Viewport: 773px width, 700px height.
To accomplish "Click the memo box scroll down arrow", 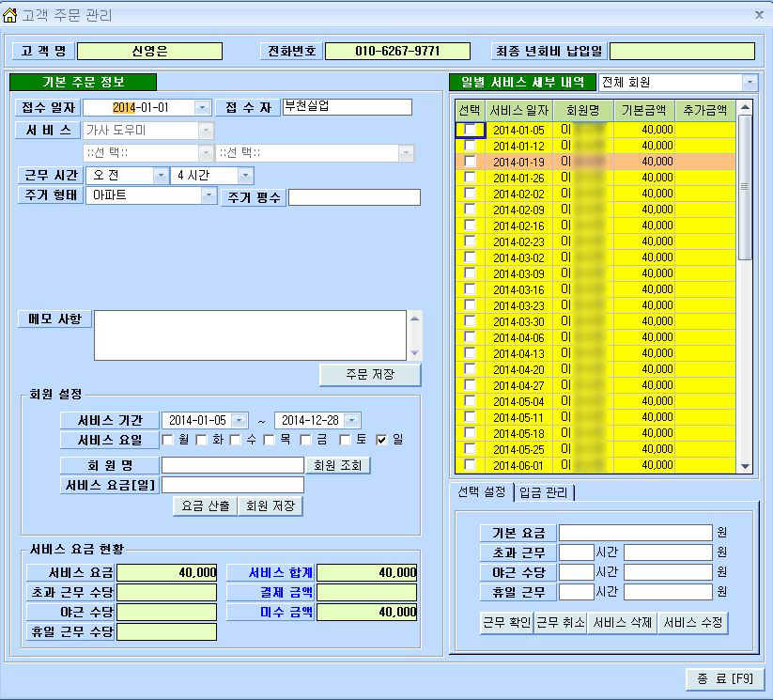I will click(x=414, y=352).
